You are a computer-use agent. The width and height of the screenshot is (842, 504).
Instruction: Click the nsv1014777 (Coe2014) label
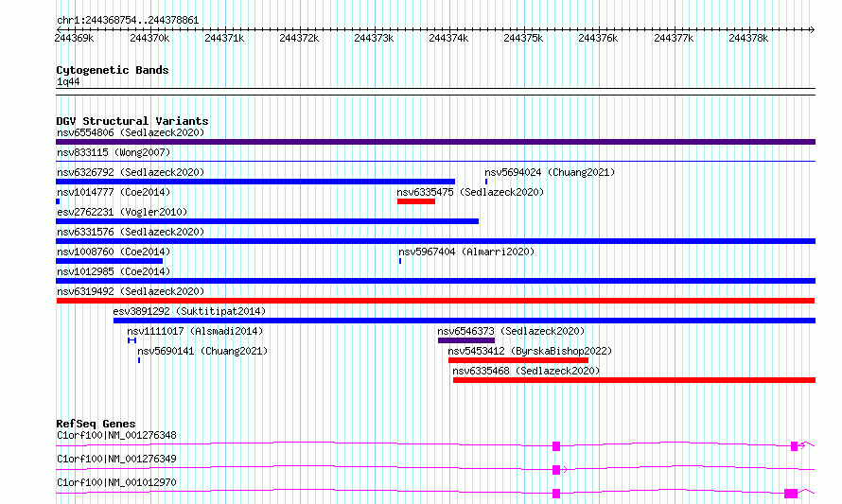click(114, 192)
